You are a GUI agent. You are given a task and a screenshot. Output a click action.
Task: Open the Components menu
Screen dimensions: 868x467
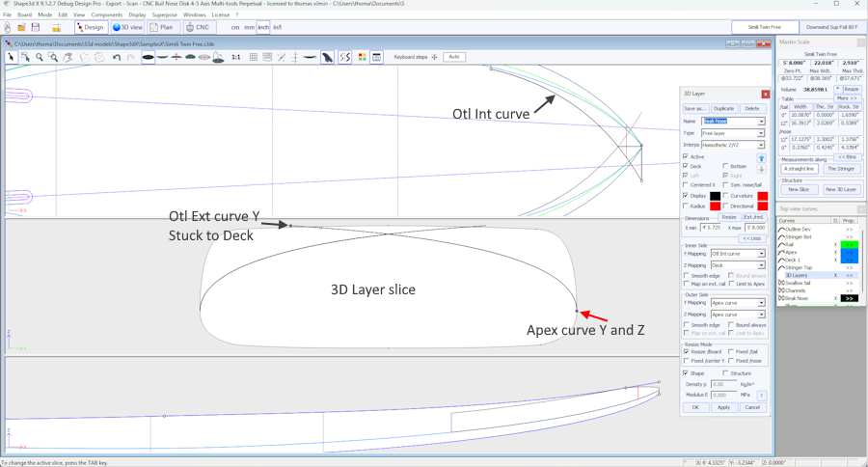tap(107, 15)
